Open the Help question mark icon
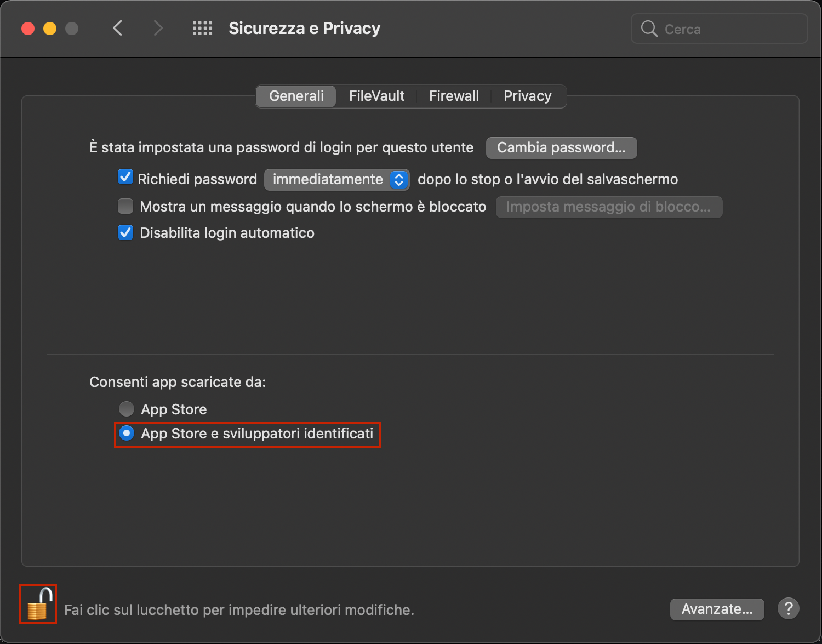The width and height of the screenshot is (822, 644). 788,608
